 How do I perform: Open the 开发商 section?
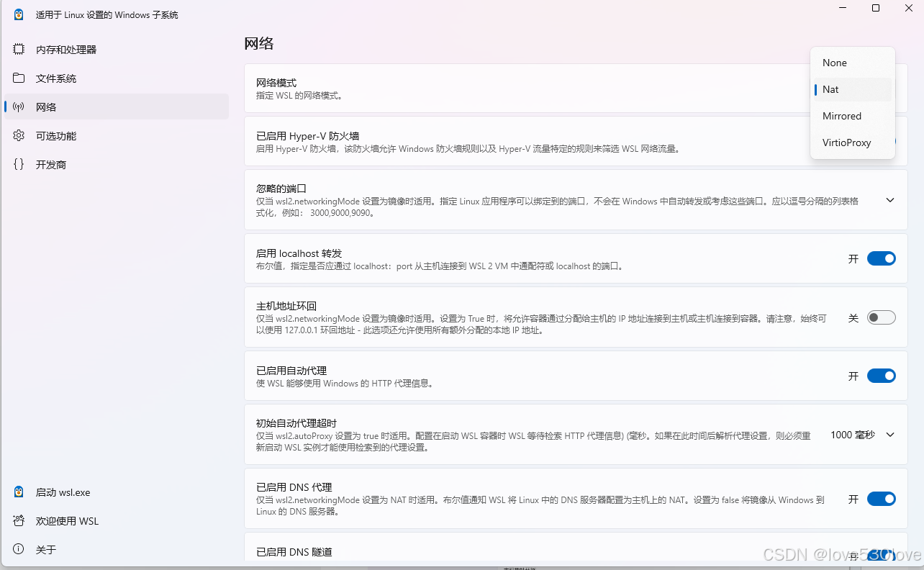(x=117, y=165)
